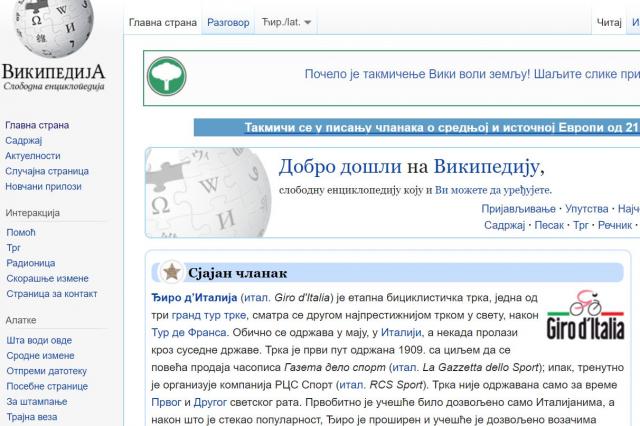The image size is (640, 426).
Task: Click the Помоћ sidebar link
Action: pos(20,232)
